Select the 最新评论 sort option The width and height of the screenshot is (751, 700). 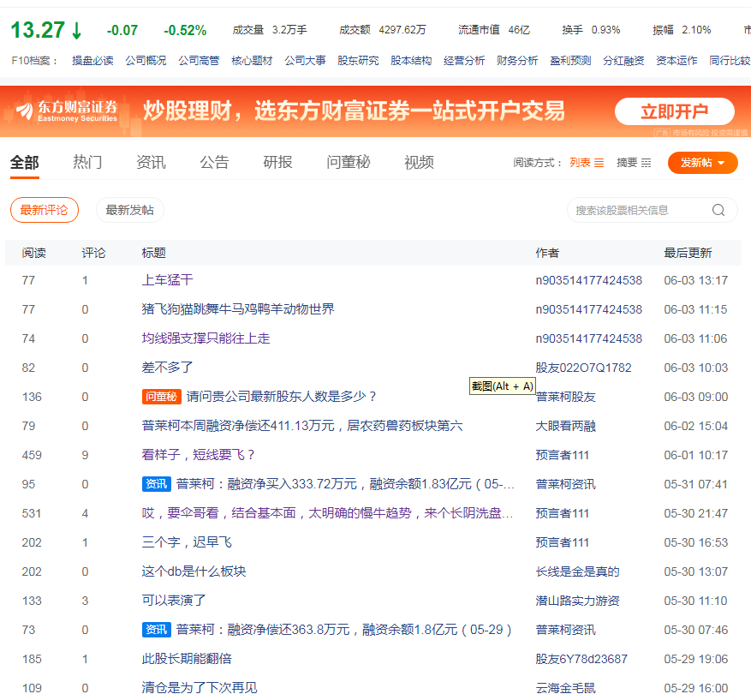(x=44, y=210)
